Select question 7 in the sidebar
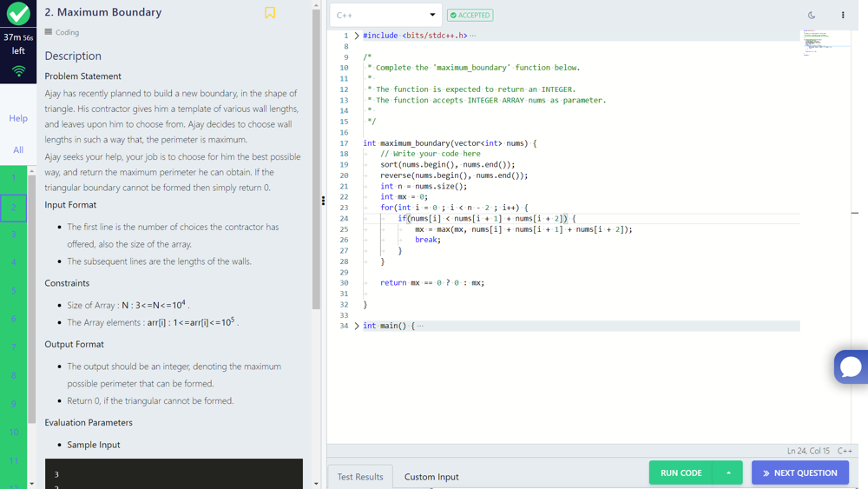This screenshot has width=868, height=489. pyautogui.click(x=13, y=347)
